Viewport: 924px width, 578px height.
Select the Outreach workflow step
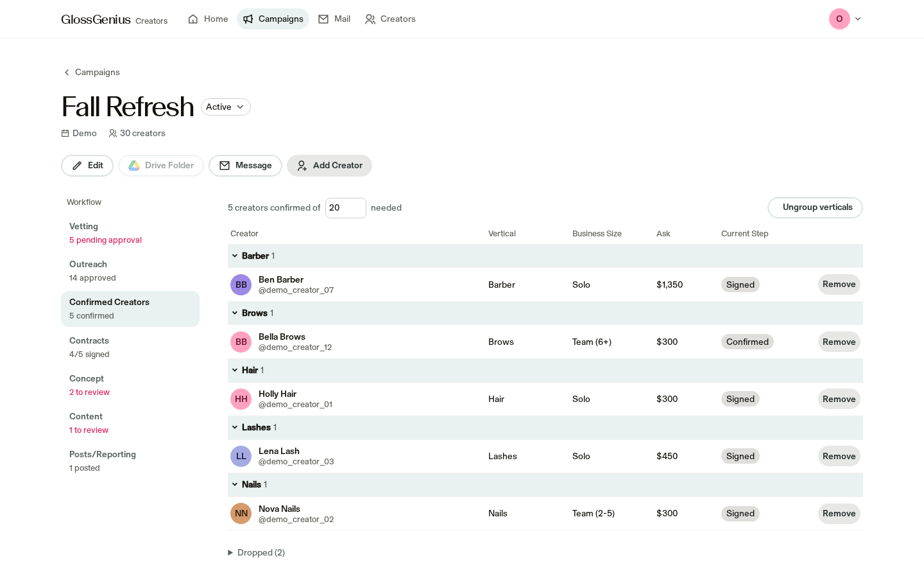click(x=130, y=271)
